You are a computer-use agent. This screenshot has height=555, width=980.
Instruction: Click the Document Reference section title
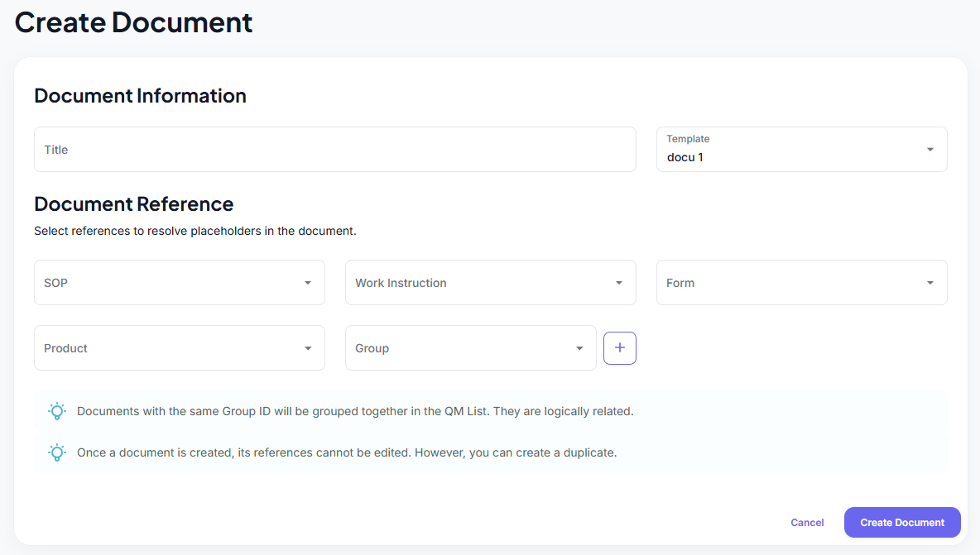click(133, 203)
